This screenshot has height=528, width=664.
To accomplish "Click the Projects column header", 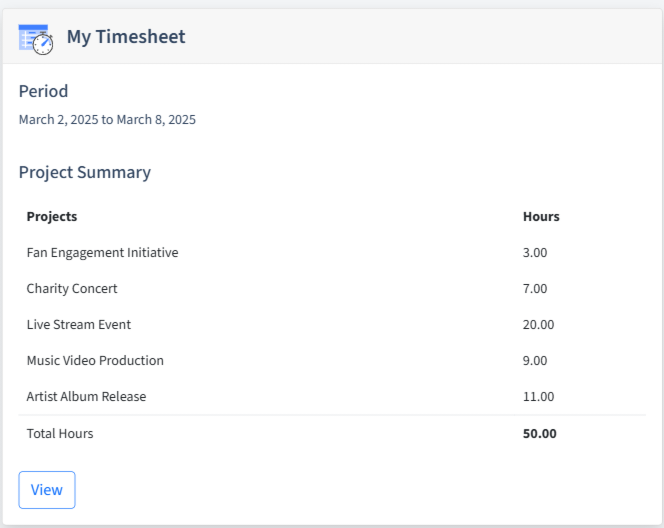I will coord(52,216).
